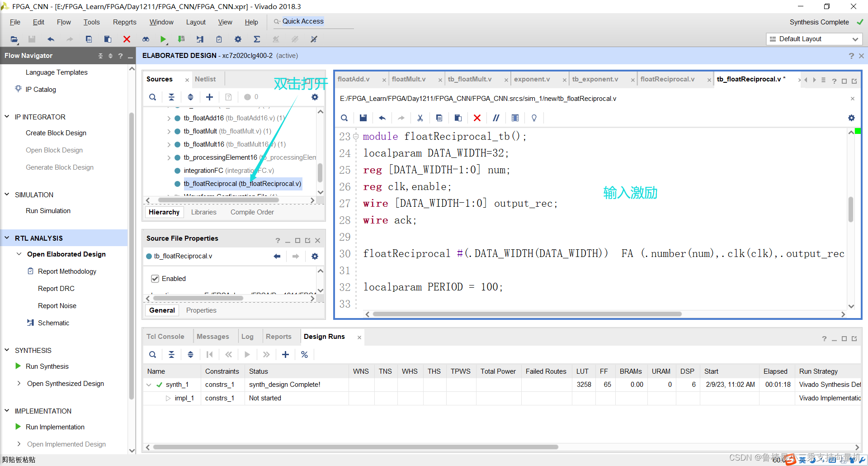
Task: Close the Design Runs tab
Action: (359, 337)
